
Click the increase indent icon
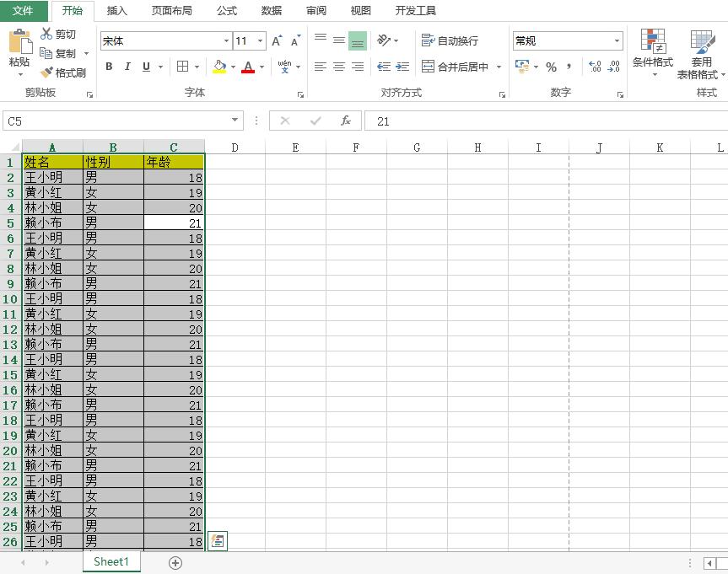click(402, 67)
